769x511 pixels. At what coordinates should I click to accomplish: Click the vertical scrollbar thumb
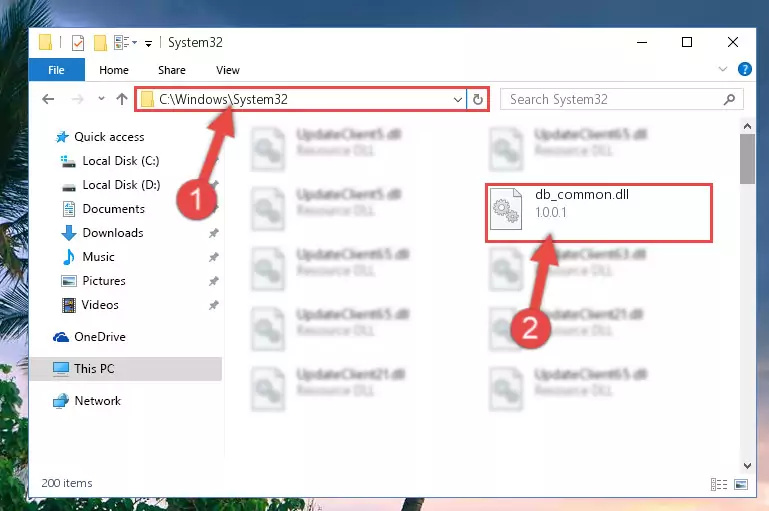(747, 159)
